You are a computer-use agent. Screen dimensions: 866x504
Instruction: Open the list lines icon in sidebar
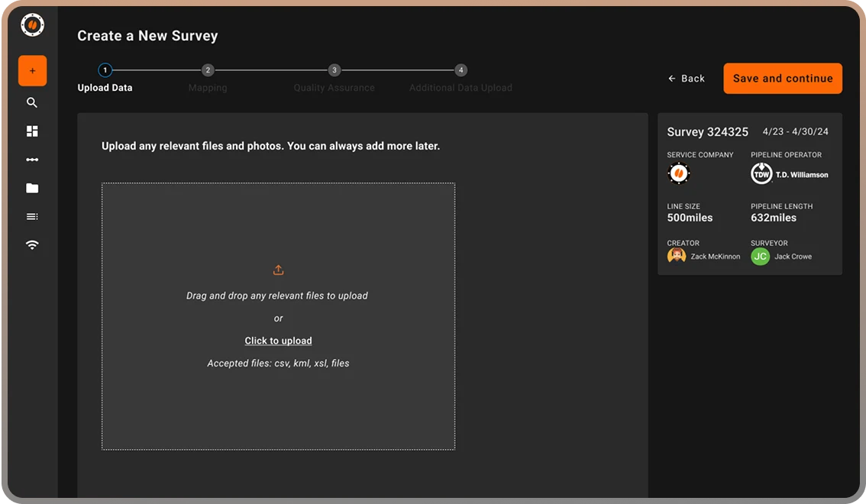pyautogui.click(x=32, y=216)
